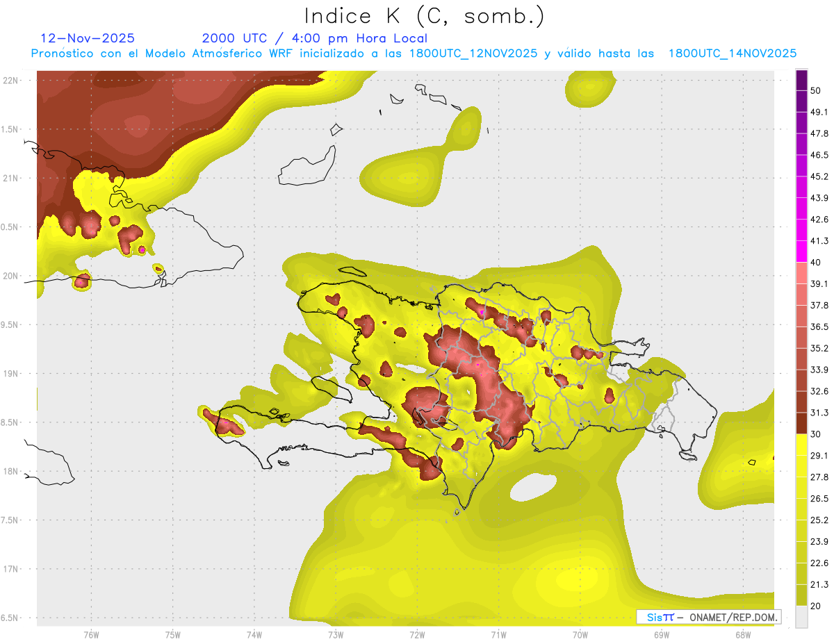Click the colorbar value '29.1'
834x644 pixels.
(x=819, y=456)
